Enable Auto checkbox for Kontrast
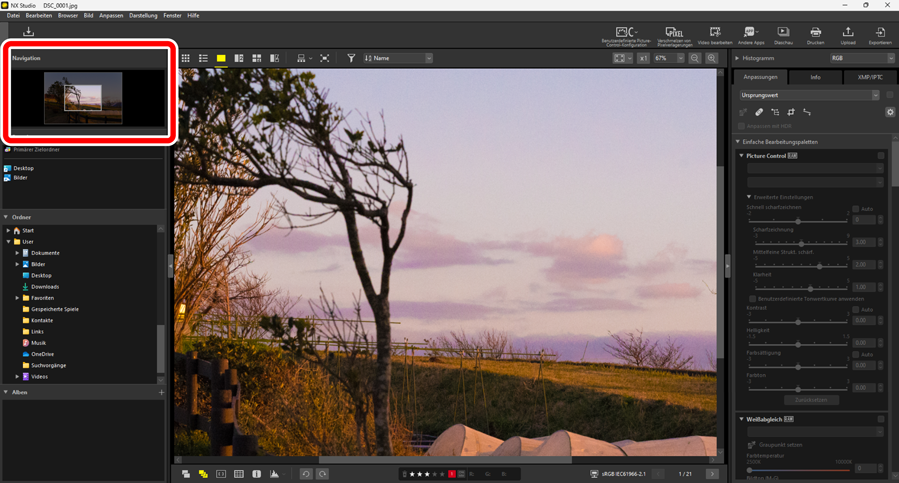The height and width of the screenshot is (483, 899). click(856, 310)
